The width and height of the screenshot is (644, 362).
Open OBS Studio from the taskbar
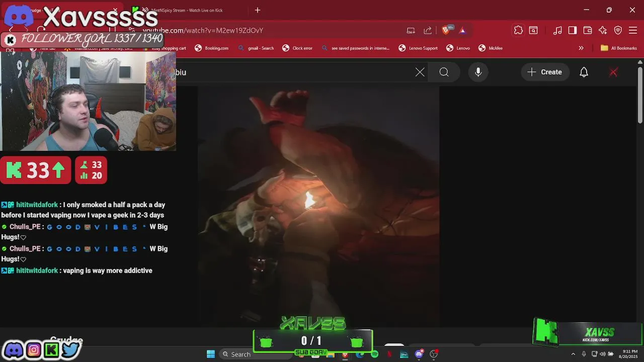434,354
